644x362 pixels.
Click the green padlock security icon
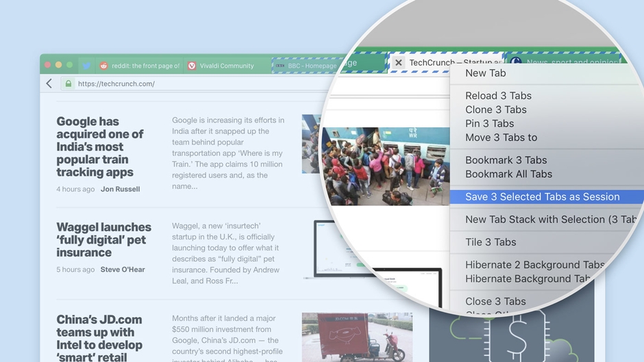click(68, 83)
